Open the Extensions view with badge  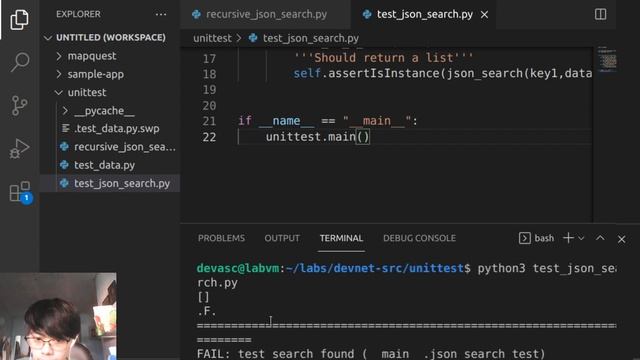point(20,192)
